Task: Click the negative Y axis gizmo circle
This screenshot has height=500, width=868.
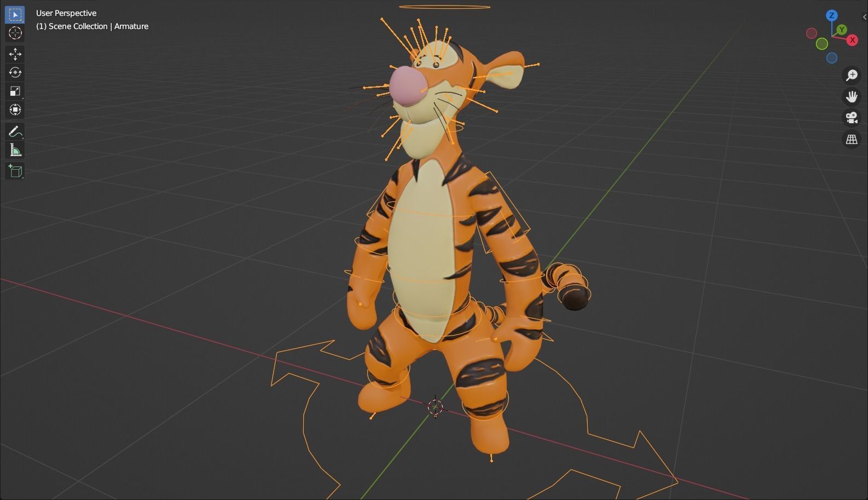Action: 822,44
